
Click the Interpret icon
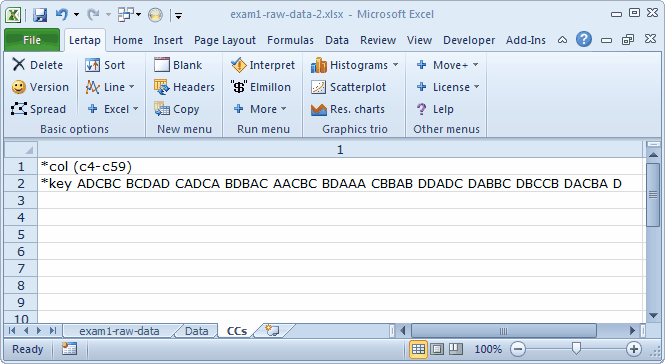click(x=239, y=65)
